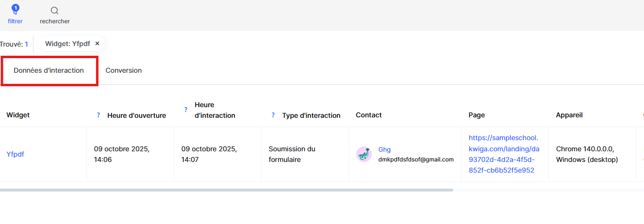
Task: Open the Yfpdf widget link
Action: point(15,154)
